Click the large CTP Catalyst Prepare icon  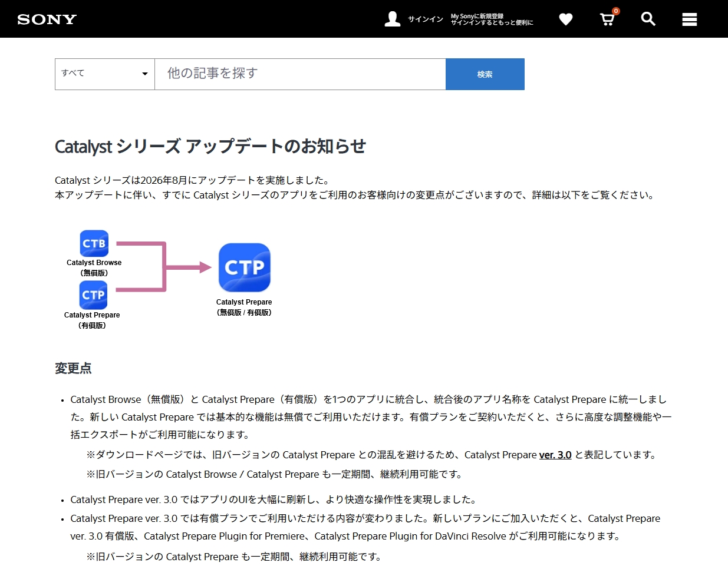pos(245,267)
